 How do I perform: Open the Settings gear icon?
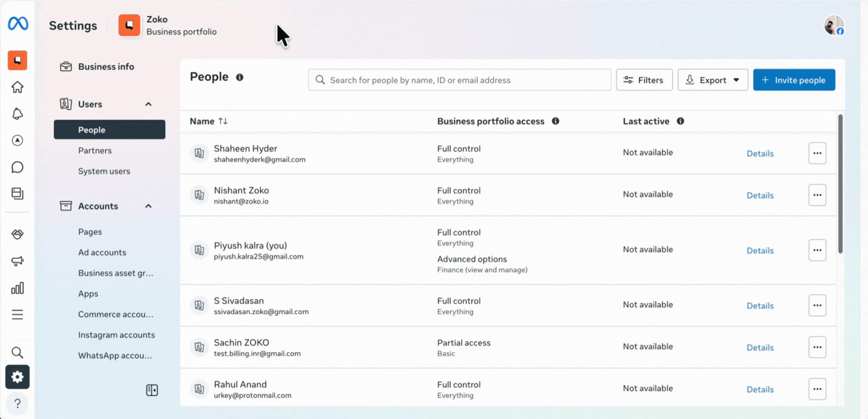(18, 377)
